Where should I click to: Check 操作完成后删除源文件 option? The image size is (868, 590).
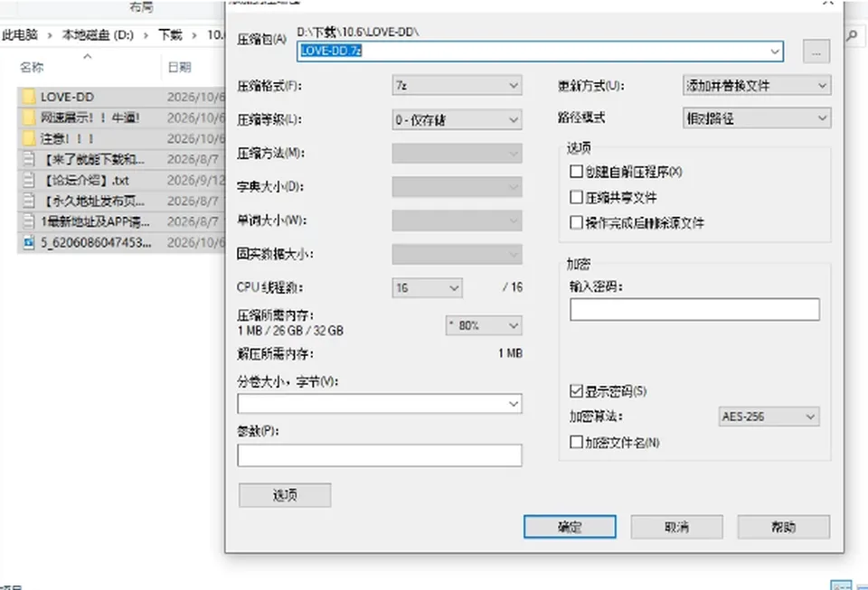coord(576,222)
